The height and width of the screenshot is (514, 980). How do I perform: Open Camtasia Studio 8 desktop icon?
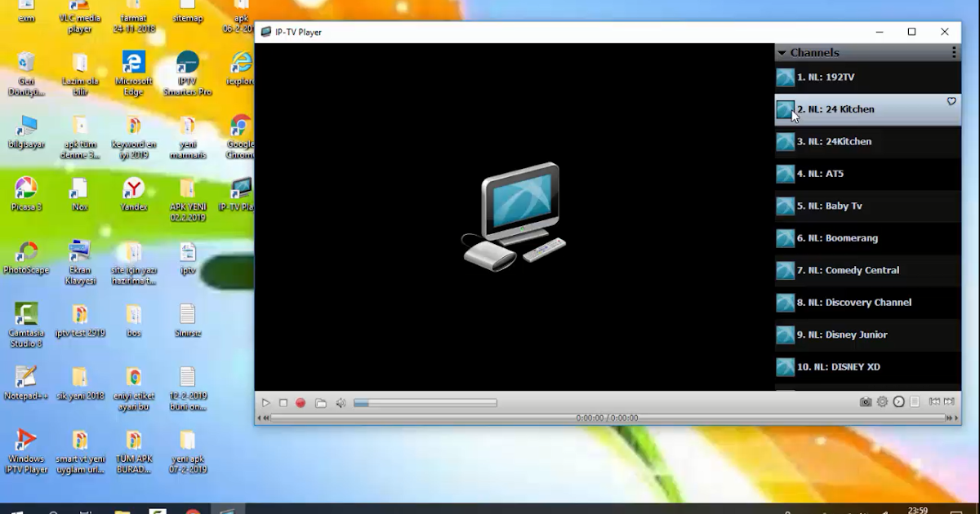tap(26, 325)
